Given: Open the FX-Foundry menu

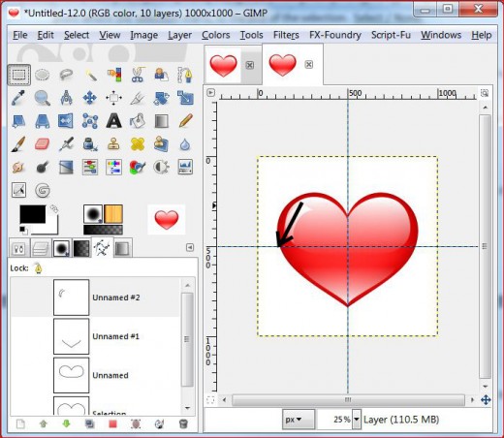Looking at the screenshot, I should click(335, 35).
